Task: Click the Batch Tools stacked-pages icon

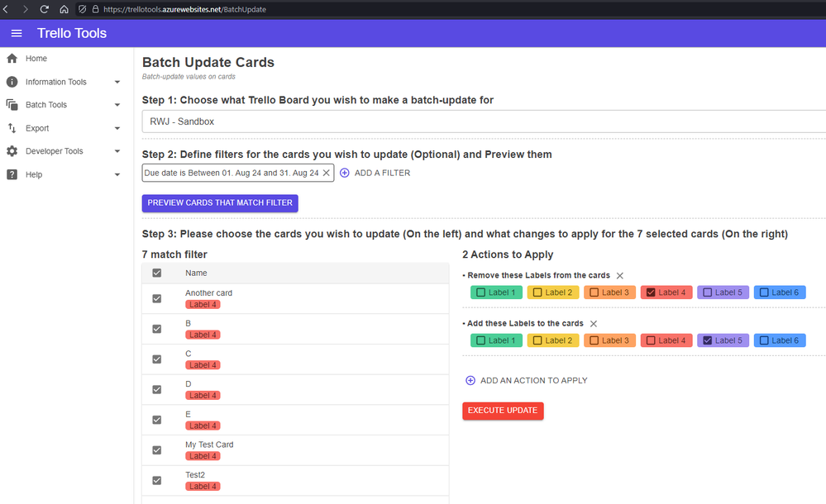Action: coord(12,105)
